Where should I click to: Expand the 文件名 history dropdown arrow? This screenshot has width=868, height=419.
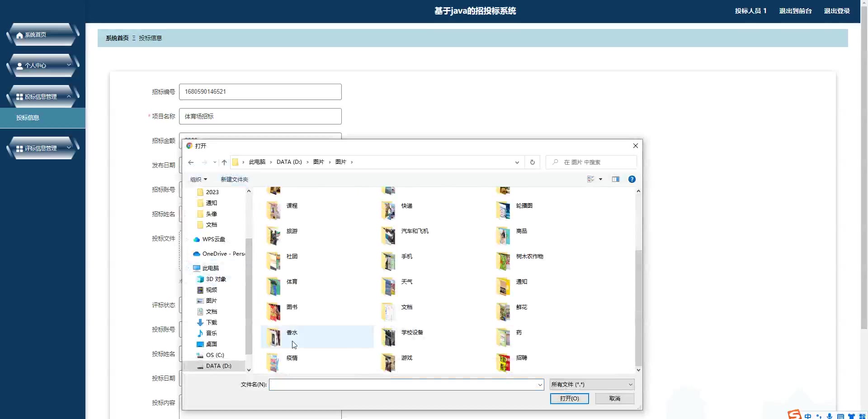click(x=540, y=385)
